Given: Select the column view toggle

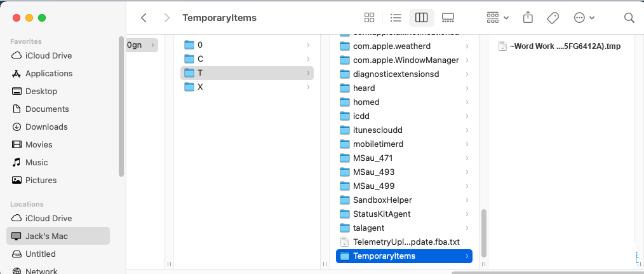Looking at the screenshot, I should pyautogui.click(x=421, y=18).
